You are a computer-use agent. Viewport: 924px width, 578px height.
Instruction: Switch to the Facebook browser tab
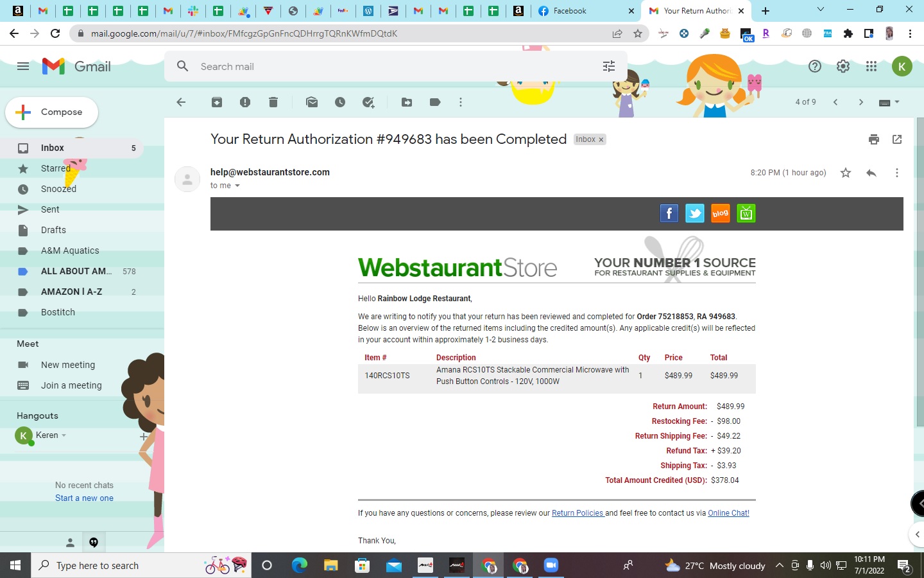click(586, 11)
